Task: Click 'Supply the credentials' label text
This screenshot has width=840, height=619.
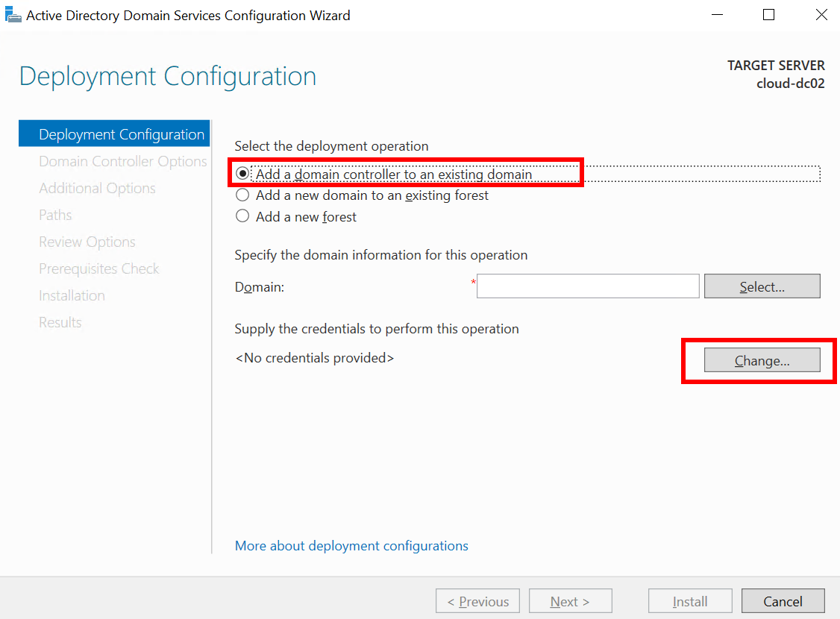Action: tap(377, 329)
